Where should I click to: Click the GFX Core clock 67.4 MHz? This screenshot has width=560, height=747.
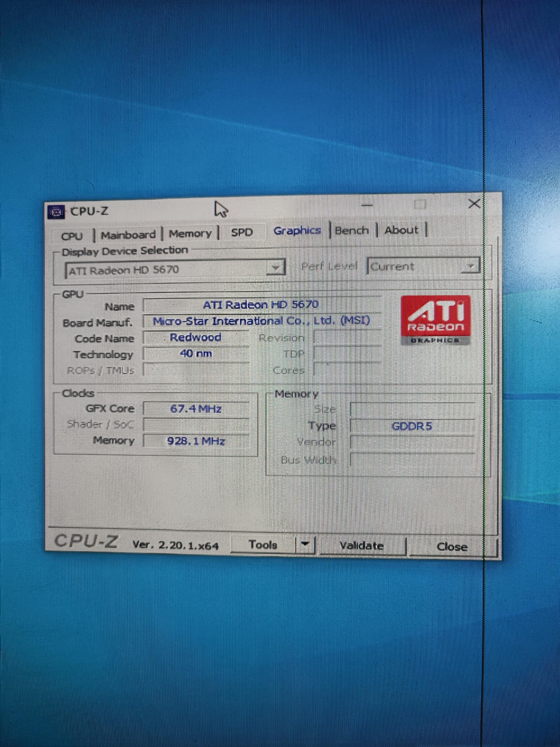(196, 409)
